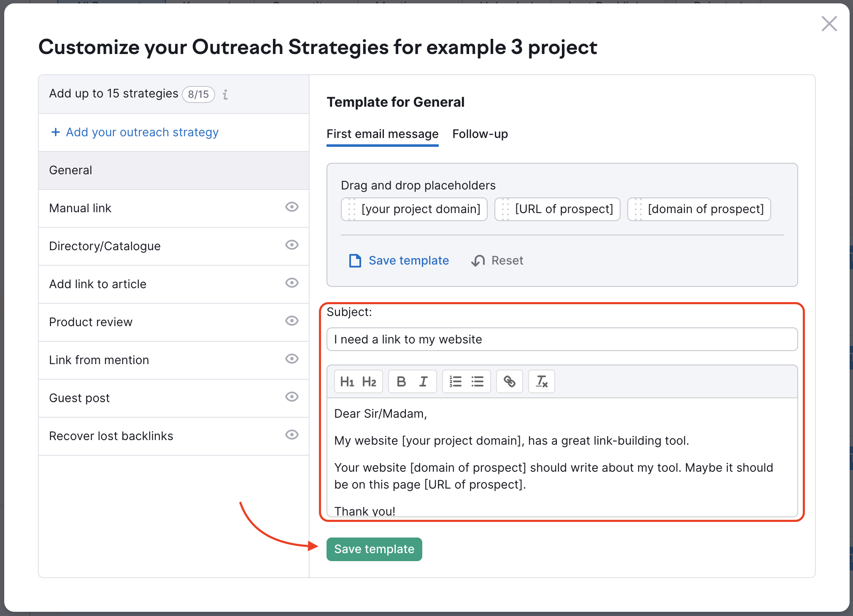Edit the subject line input field
Image resolution: width=853 pixels, height=616 pixels.
point(561,339)
